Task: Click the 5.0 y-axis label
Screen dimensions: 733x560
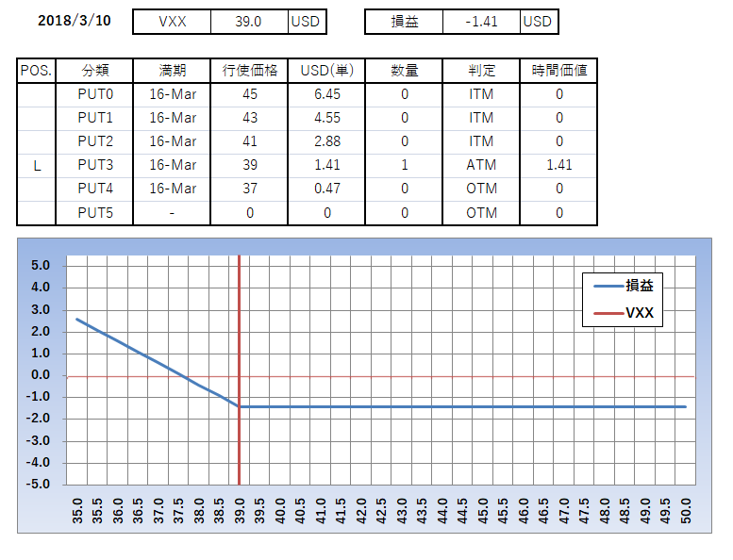Action: coord(41,266)
